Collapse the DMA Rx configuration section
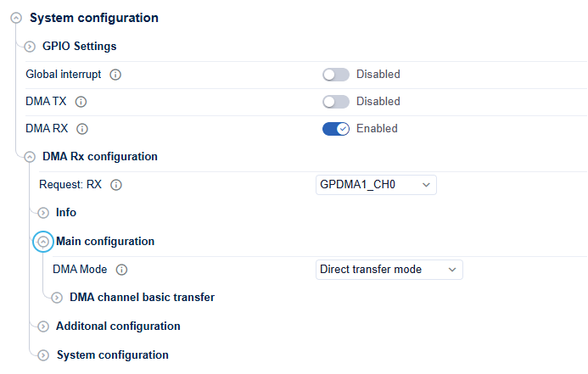Screen dimensions: 588x374 point(30,157)
